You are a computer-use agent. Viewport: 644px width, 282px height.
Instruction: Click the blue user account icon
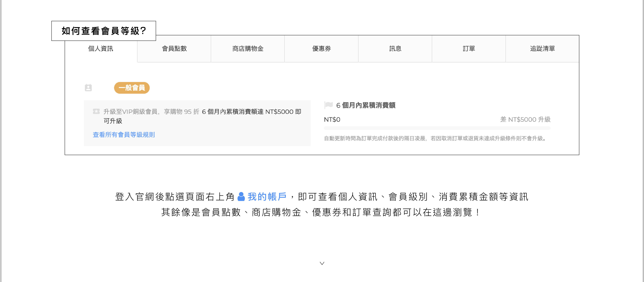(241, 197)
